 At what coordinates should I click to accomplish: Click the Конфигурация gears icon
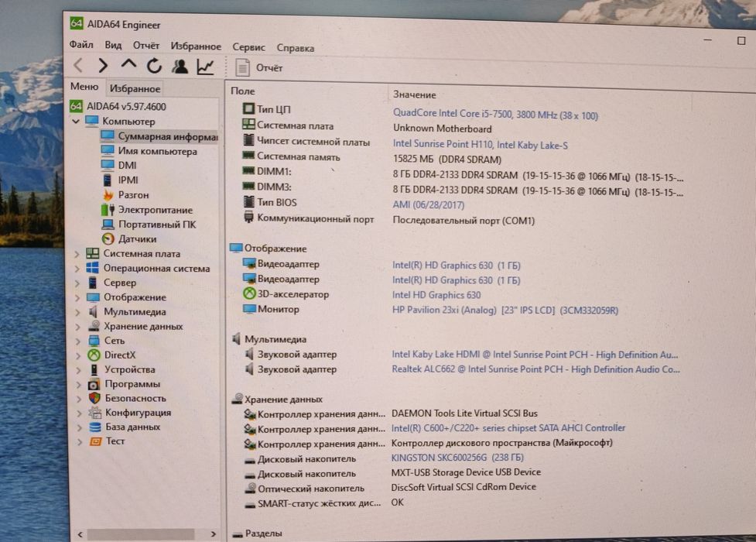(95, 413)
